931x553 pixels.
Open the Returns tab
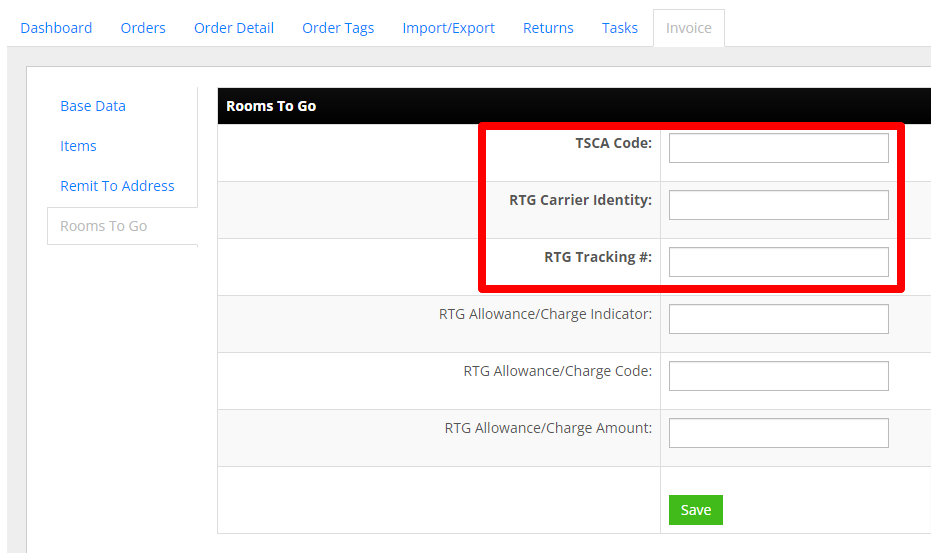pos(548,28)
